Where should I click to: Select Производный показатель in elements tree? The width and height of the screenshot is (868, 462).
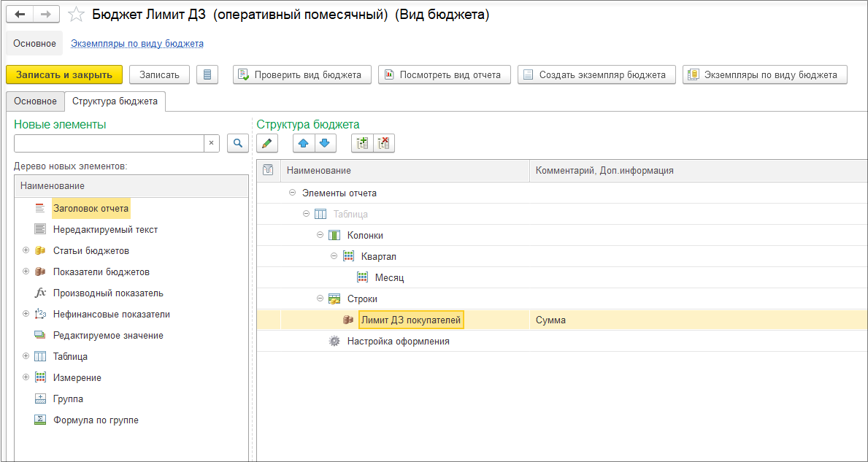108,293
